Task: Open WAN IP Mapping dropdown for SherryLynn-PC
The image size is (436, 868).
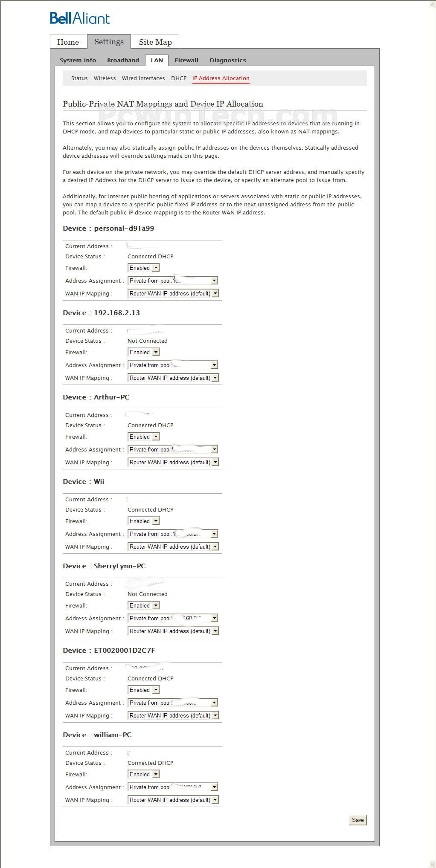Action: pos(173,631)
